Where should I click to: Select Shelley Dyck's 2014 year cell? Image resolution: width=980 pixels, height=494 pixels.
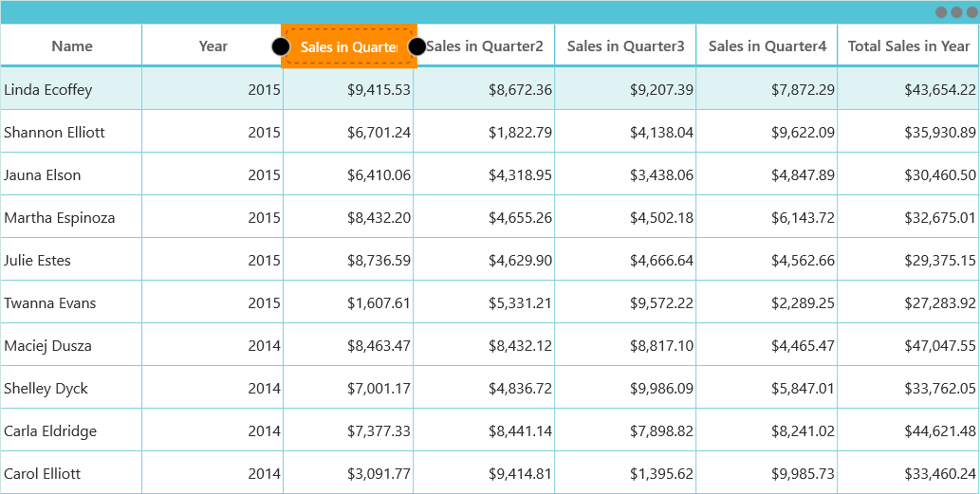click(213, 388)
